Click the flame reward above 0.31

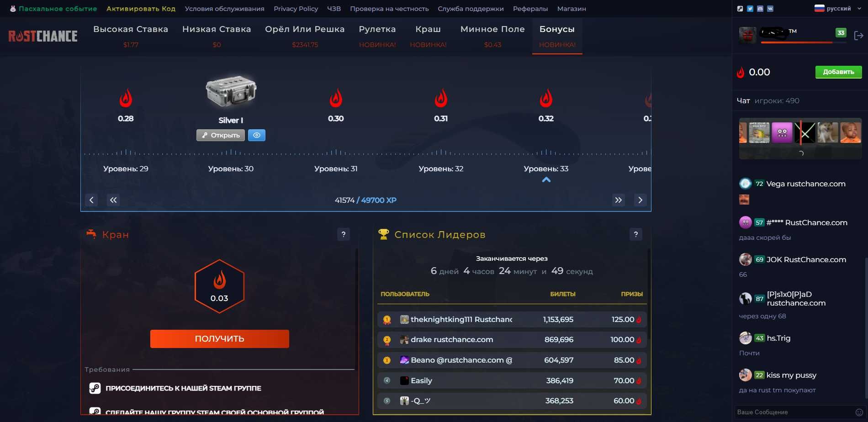point(441,98)
